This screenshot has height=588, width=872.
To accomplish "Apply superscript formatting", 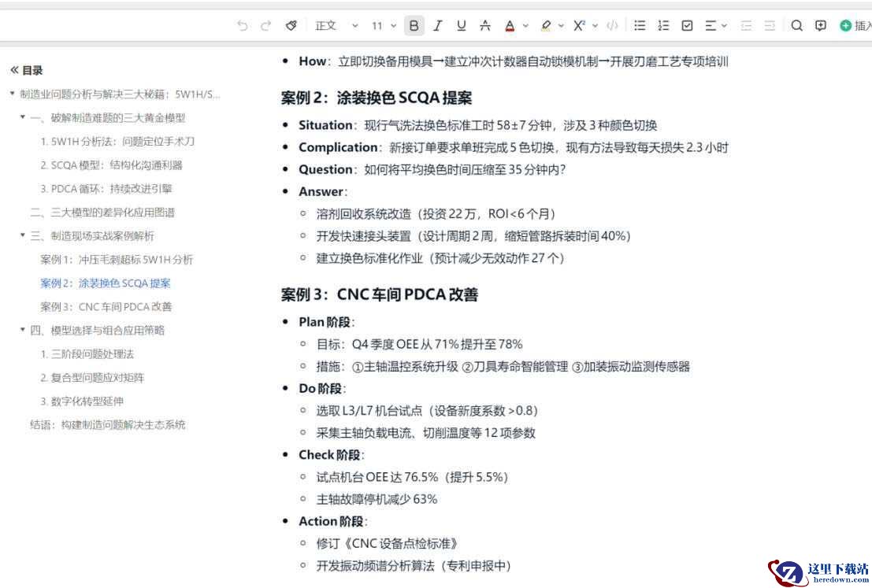I will click(x=579, y=25).
